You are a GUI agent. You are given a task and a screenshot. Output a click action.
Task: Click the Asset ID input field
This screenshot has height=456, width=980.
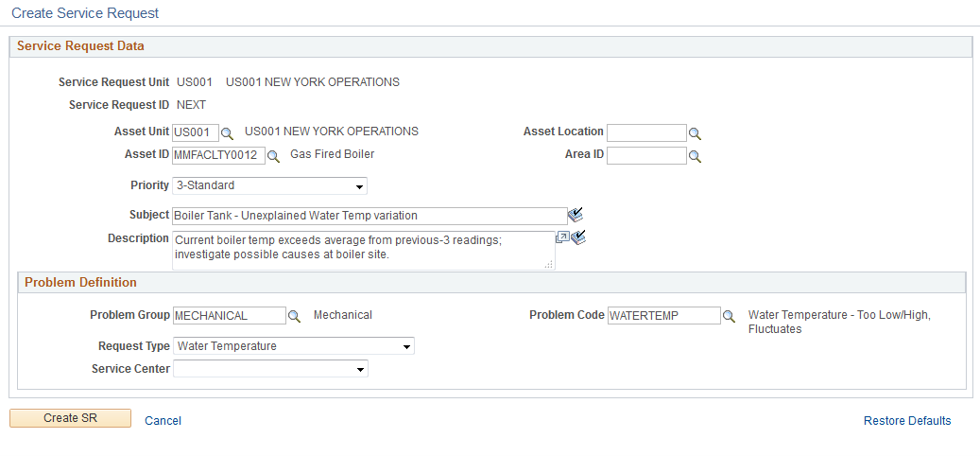(x=218, y=155)
